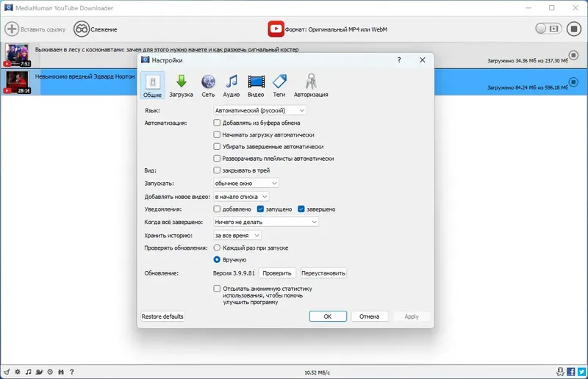Click the Версия 3.9.9.81 text
The image size is (588, 379).
[234, 273]
